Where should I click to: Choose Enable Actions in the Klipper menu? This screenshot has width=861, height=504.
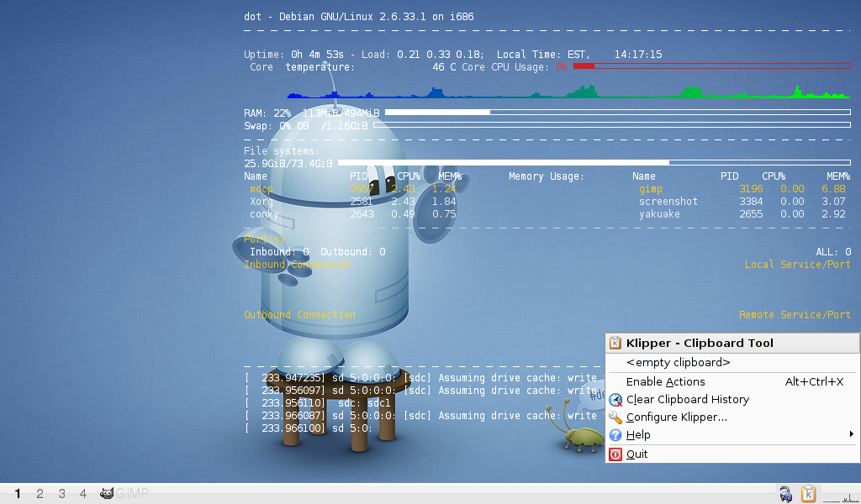(732, 381)
